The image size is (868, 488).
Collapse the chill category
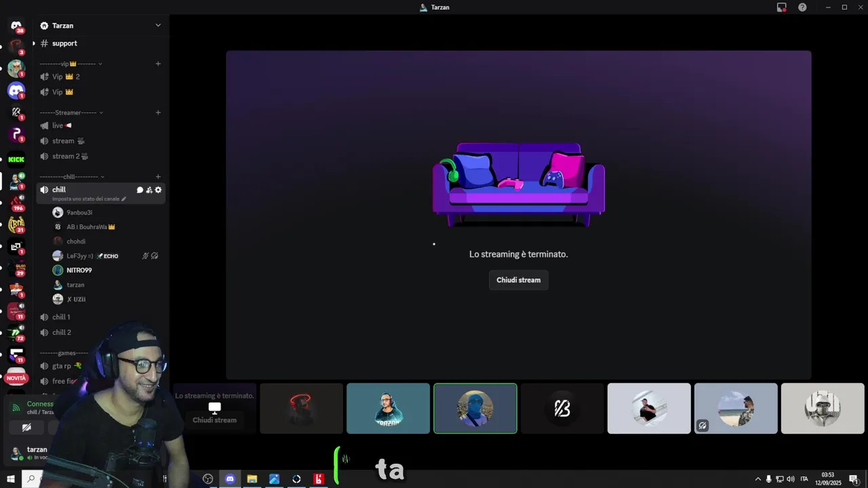coord(72,177)
